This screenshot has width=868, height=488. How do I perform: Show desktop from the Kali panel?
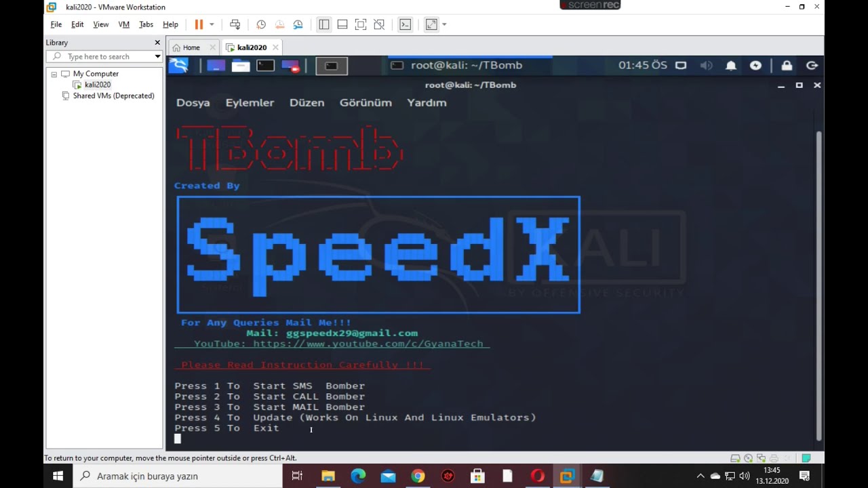216,66
